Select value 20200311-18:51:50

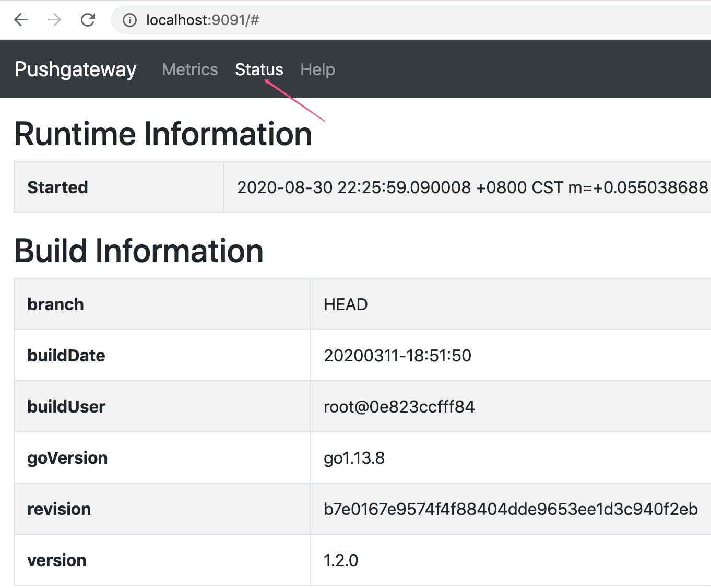click(x=397, y=355)
